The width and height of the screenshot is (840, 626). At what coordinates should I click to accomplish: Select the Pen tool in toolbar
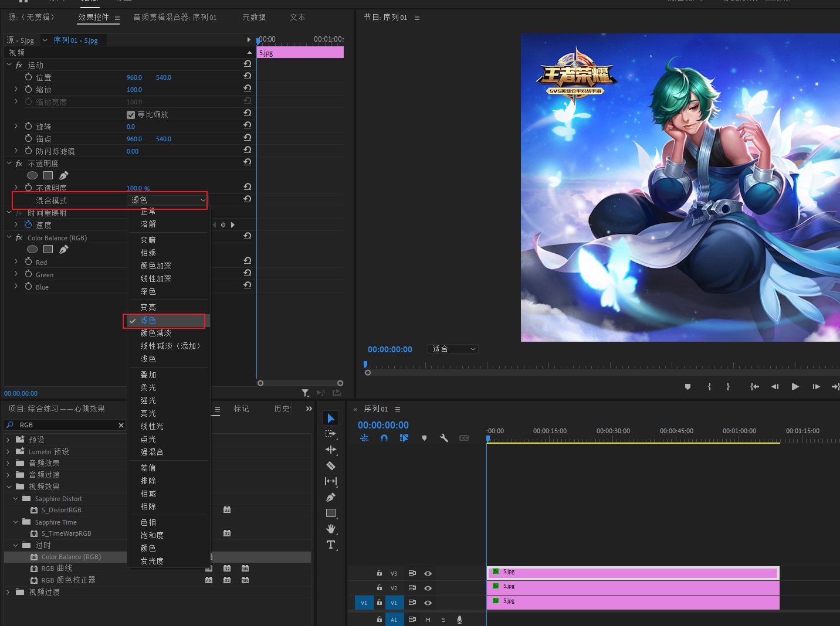(x=331, y=497)
